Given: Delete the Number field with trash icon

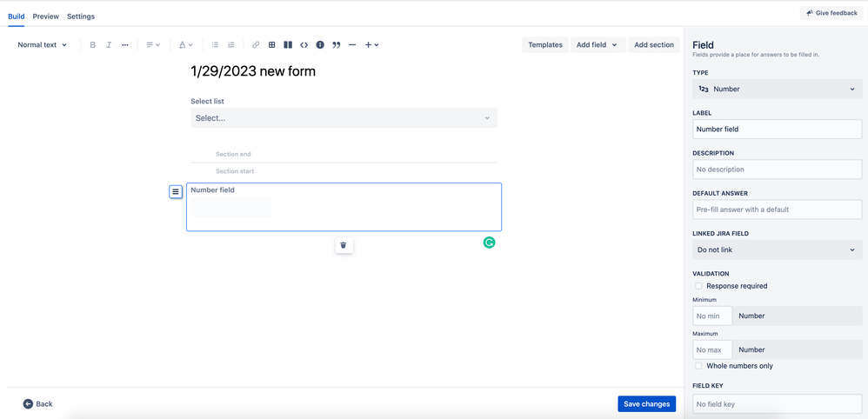Looking at the screenshot, I should [x=344, y=244].
